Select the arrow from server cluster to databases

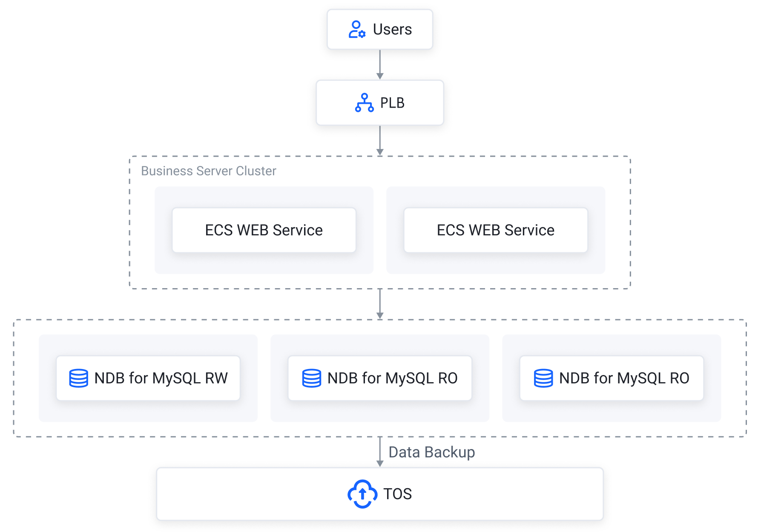click(x=380, y=303)
